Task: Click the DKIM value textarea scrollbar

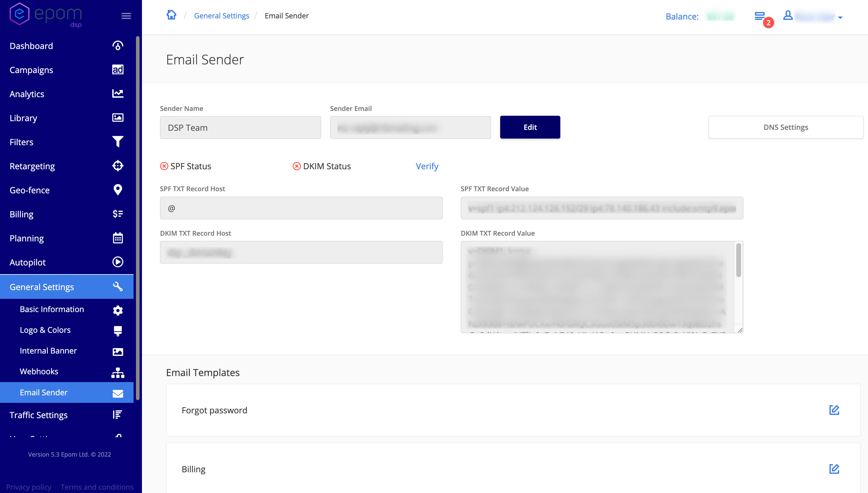Action: click(738, 261)
